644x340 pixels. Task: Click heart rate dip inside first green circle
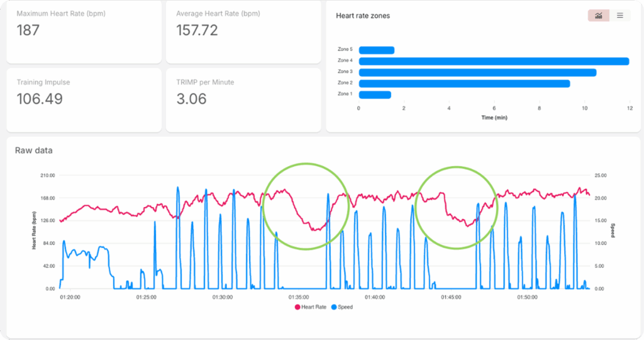pos(314,228)
